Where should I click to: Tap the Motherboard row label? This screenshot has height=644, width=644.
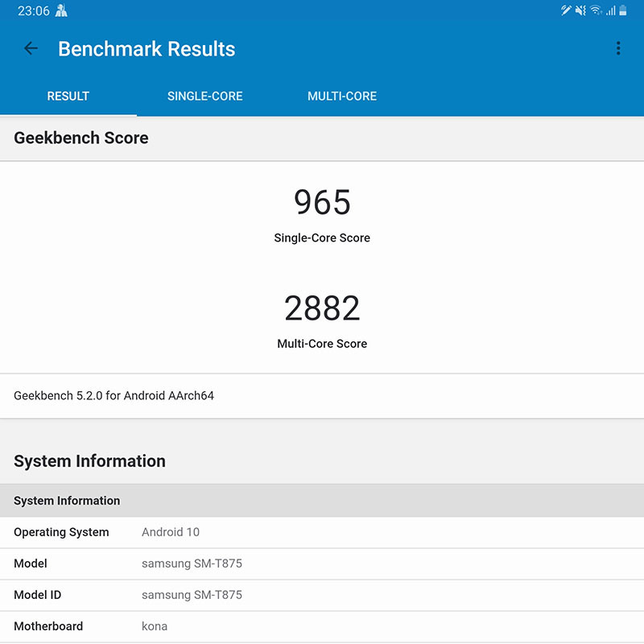48,626
